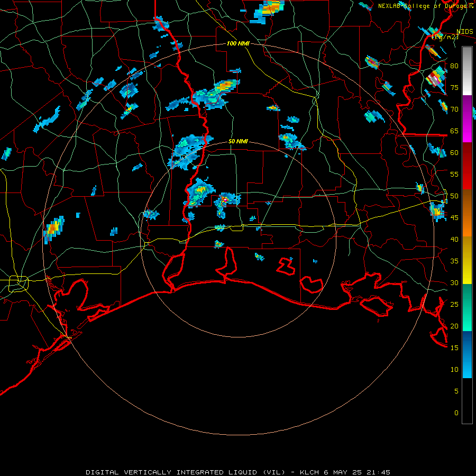476x476 pixels.
Task: Select the magenta-purple segment of the color scale
Action: click(x=467, y=119)
